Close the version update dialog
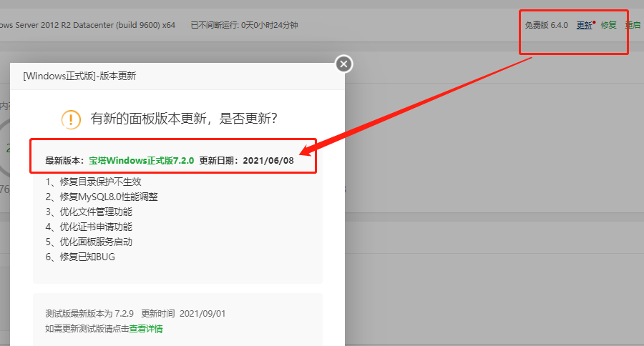 tap(343, 64)
